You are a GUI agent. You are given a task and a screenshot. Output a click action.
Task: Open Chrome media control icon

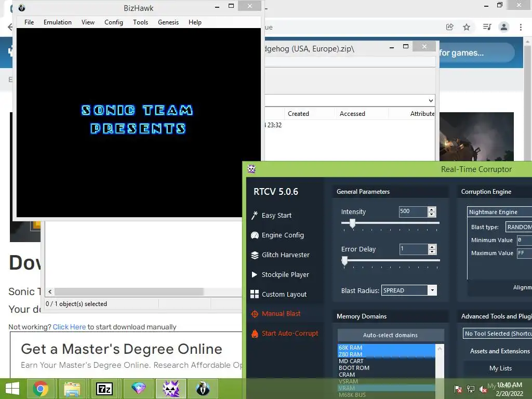(487, 27)
